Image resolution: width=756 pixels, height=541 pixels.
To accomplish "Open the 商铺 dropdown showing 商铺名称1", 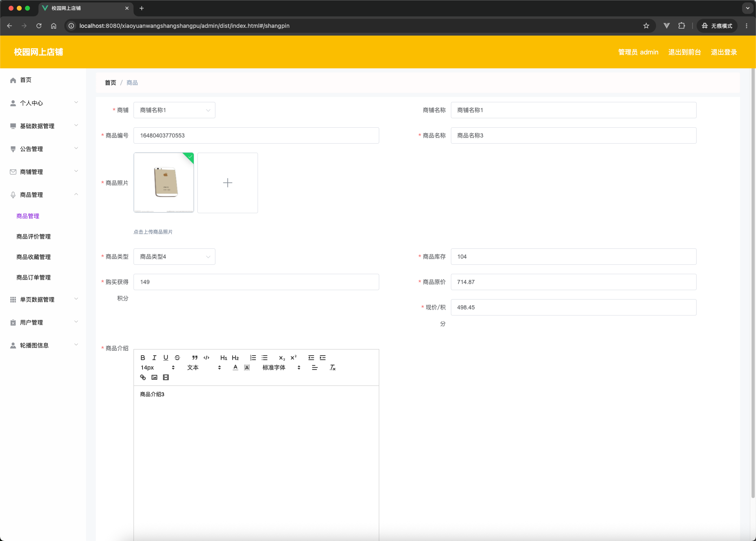I will [174, 110].
